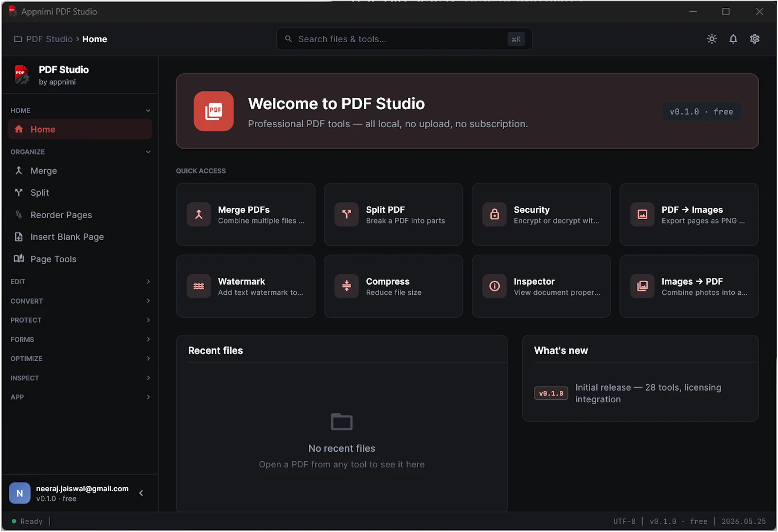Click the neeraj.jaiswal@gmail.com account label
778x532 pixels.
82,488
